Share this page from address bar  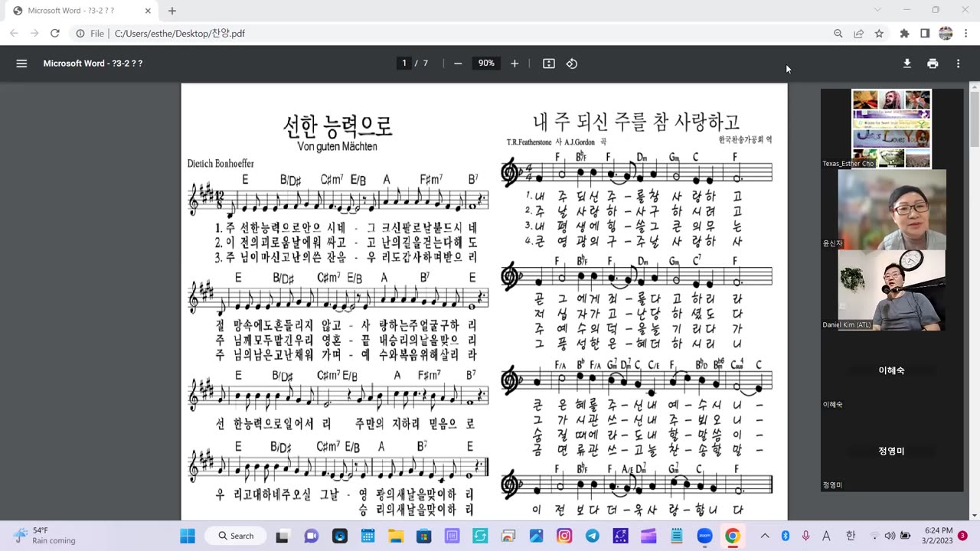[859, 34]
